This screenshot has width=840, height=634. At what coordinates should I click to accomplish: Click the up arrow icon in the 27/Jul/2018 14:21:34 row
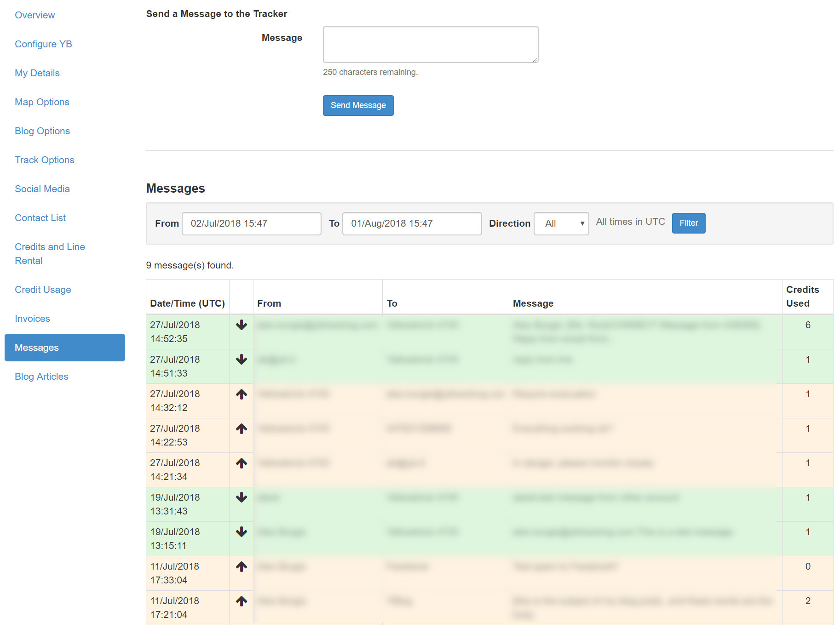tap(242, 463)
